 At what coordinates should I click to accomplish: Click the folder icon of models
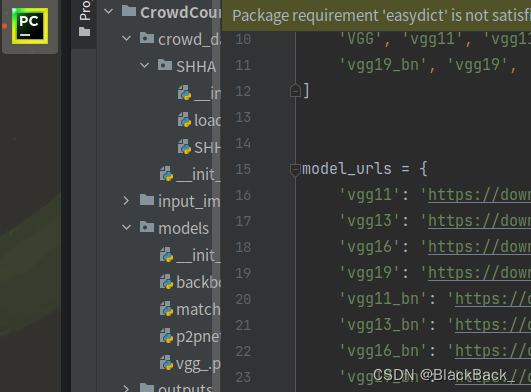tap(147, 227)
